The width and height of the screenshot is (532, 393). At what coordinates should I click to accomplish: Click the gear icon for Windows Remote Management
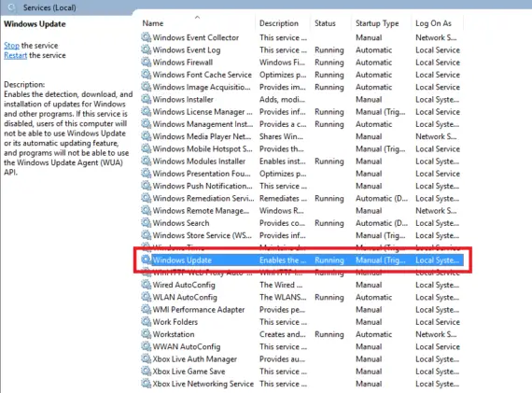coord(146,210)
